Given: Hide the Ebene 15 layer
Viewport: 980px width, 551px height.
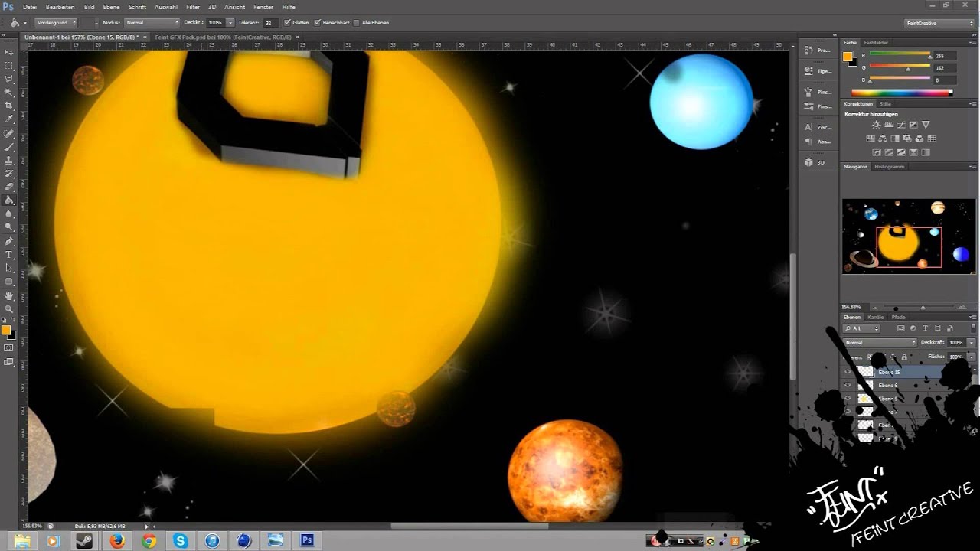Looking at the screenshot, I should (848, 372).
